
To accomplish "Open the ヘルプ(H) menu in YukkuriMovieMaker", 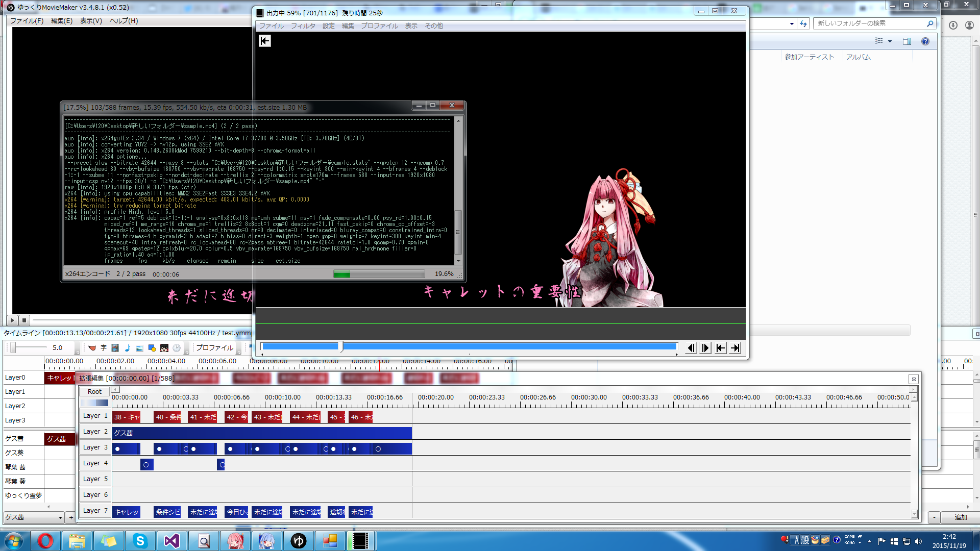I will click(x=124, y=21).
